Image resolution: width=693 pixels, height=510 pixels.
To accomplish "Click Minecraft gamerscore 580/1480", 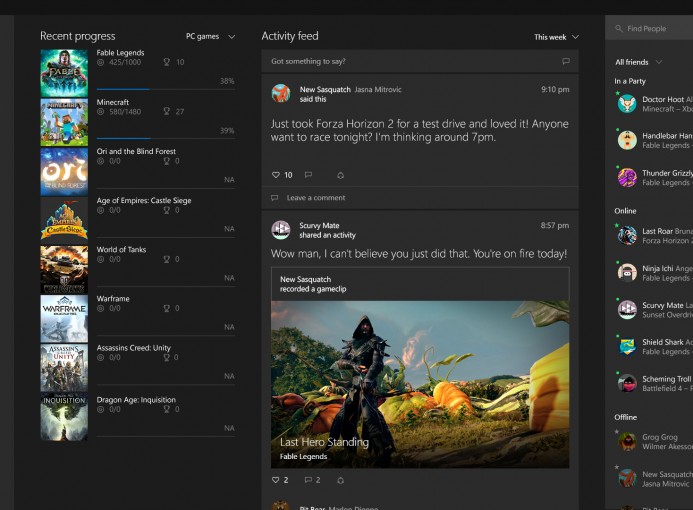I will [x=119, y=112].
